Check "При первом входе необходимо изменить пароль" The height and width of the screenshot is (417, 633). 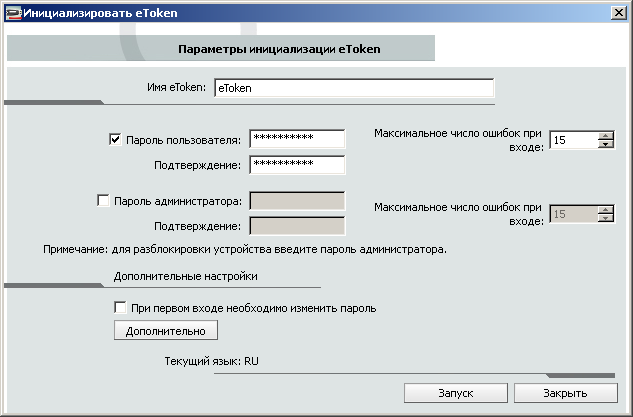point(121,308)
